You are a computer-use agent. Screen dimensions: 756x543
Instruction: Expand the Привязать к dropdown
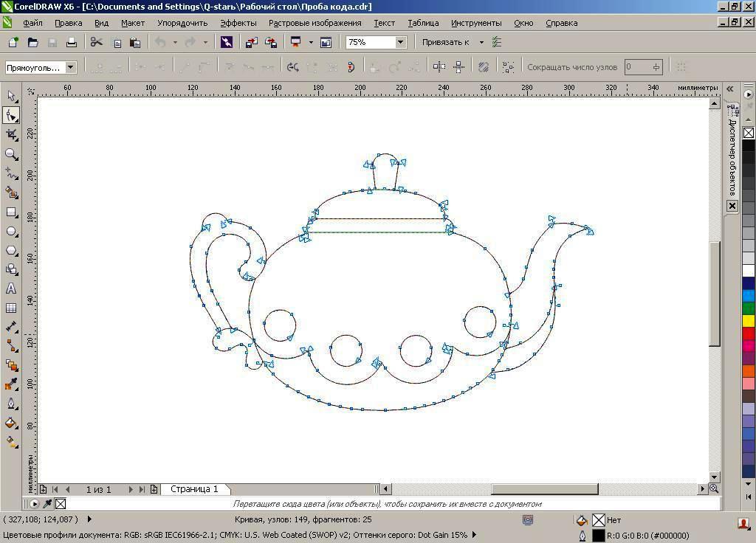481,42
